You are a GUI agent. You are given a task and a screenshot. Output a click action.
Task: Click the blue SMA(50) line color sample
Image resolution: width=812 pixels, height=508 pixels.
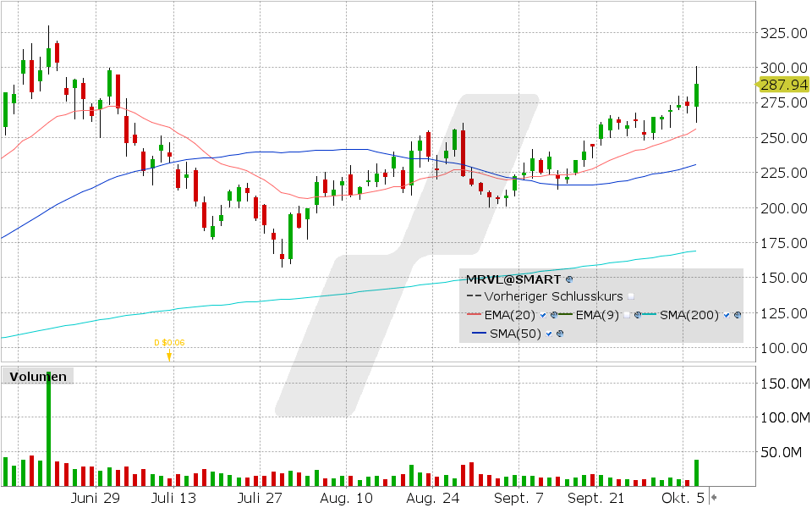click(x=479, y=333)
